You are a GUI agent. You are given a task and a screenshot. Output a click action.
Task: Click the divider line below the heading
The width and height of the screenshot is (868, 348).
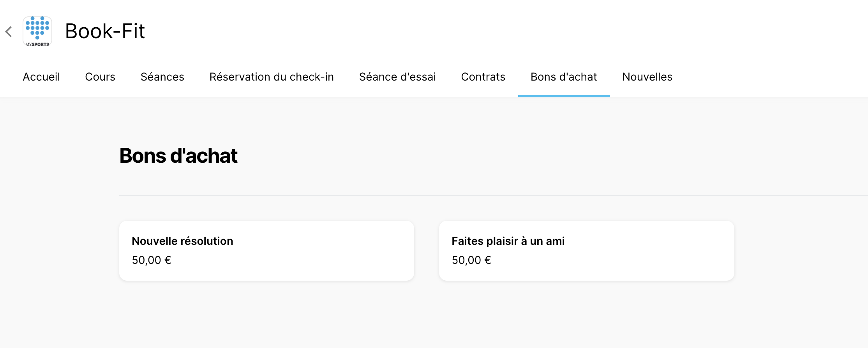pos(494,195)
